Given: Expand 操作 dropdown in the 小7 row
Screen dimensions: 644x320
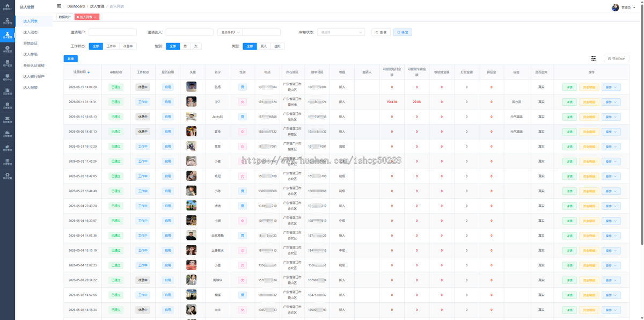Looking at the screenshot, I should [611, 102].
